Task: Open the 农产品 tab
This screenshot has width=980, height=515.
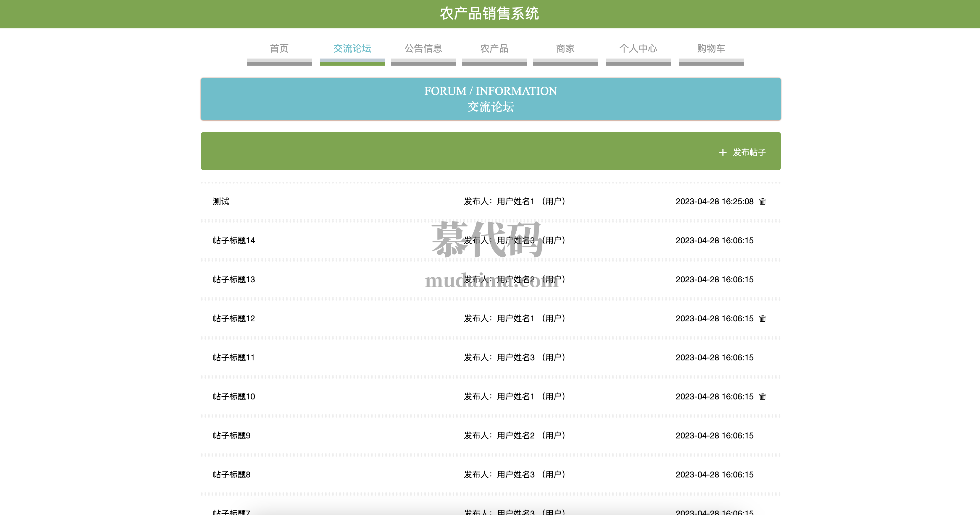Action: coord(494,49)
